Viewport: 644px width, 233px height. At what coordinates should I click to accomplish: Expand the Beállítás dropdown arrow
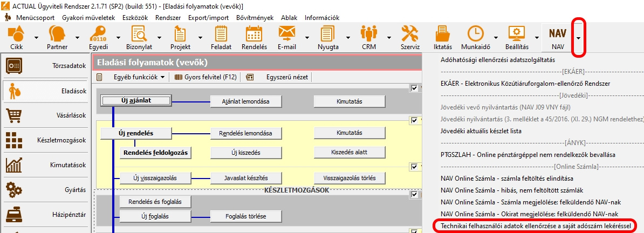coord(536,37)
